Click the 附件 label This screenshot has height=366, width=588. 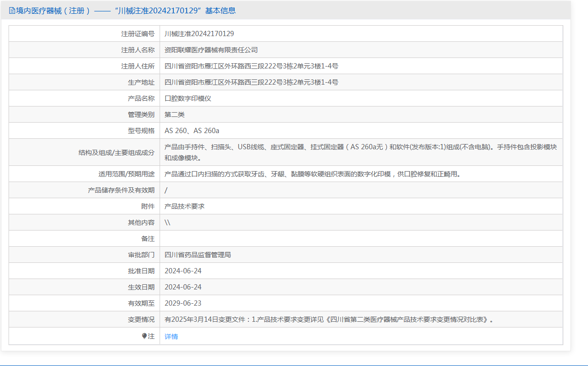click(148, 206)
